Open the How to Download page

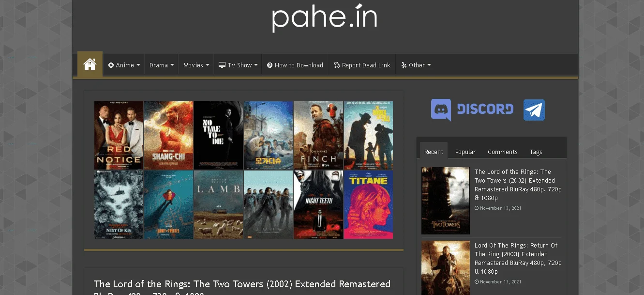(295, 65)
